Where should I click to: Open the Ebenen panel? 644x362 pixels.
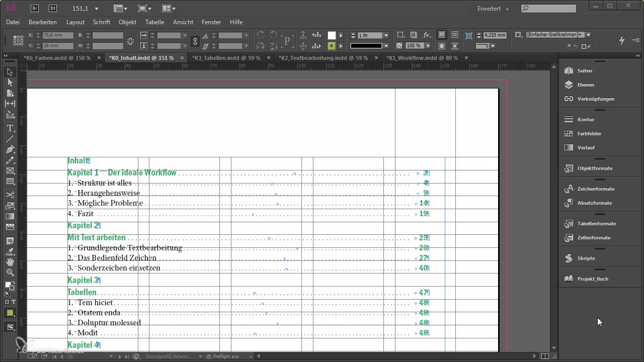[x=585, y=85]
